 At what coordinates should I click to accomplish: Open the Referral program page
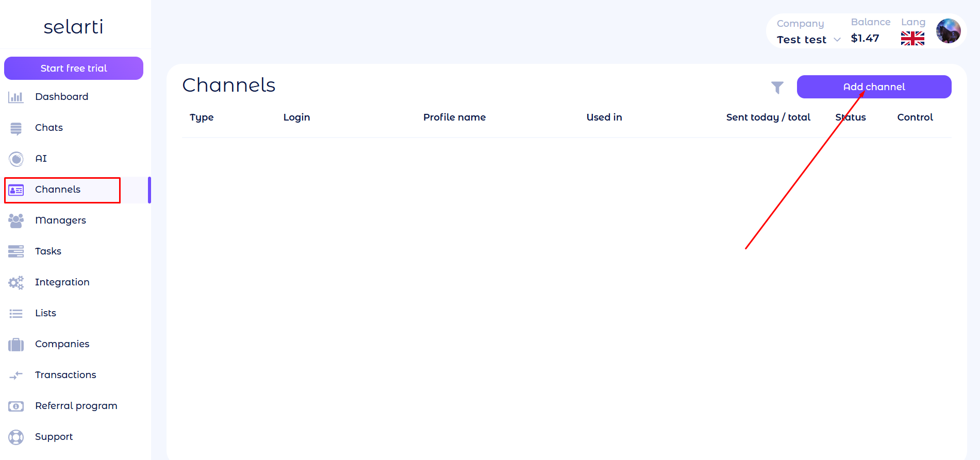tap(76, 406)
